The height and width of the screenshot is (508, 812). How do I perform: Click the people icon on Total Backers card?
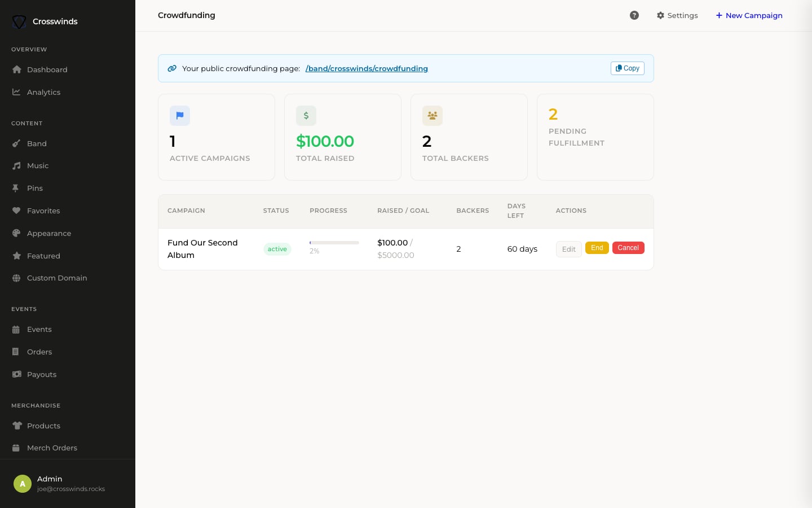tap(433, 116)
